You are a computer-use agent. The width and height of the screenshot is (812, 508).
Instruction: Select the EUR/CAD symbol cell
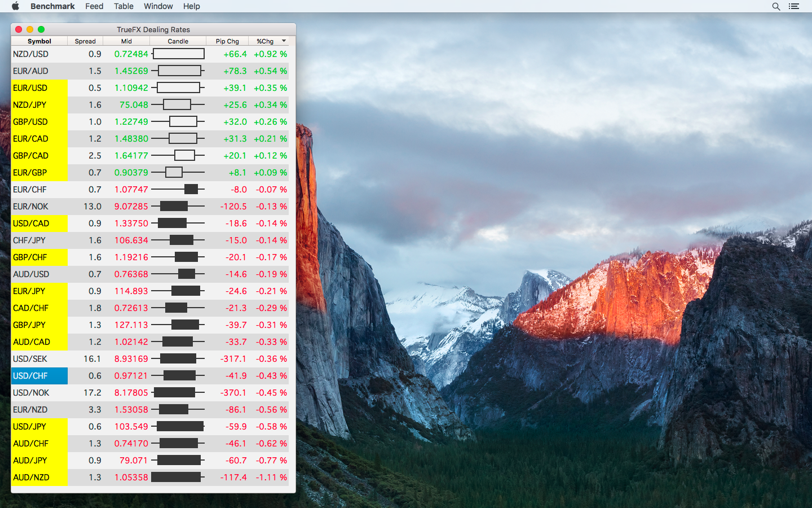39,139
